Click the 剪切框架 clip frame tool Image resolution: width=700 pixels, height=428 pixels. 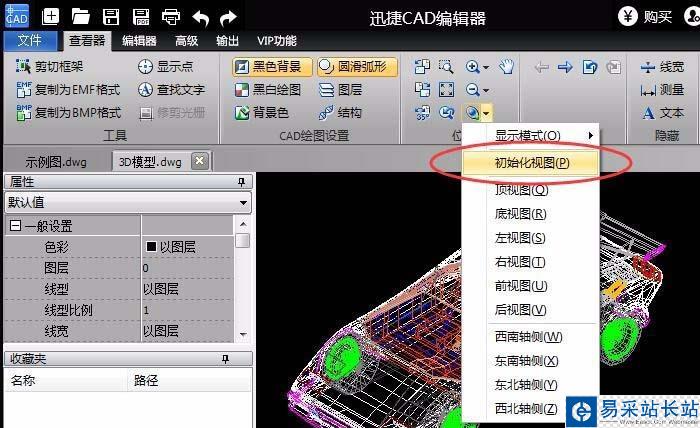pyautogui.click(x=49, y=66)
